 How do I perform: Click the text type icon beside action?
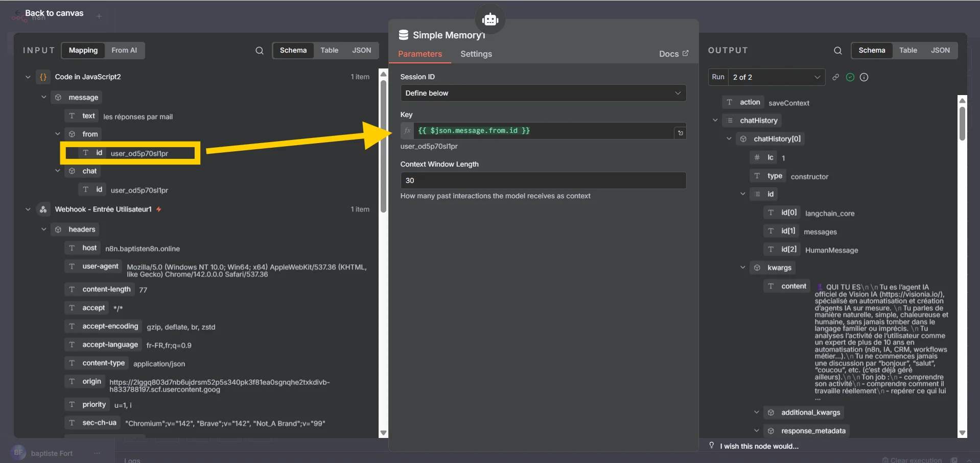click(x=730, y=102)
